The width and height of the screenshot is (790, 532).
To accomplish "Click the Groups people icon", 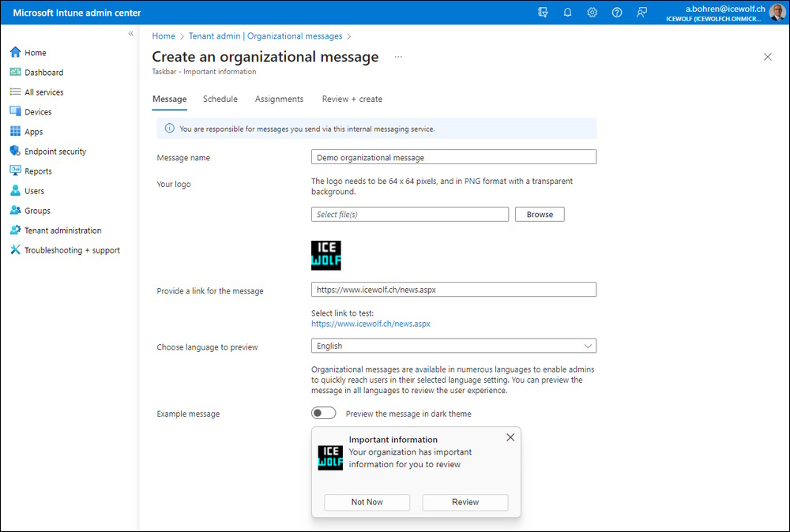I will [x=16, y=211].
